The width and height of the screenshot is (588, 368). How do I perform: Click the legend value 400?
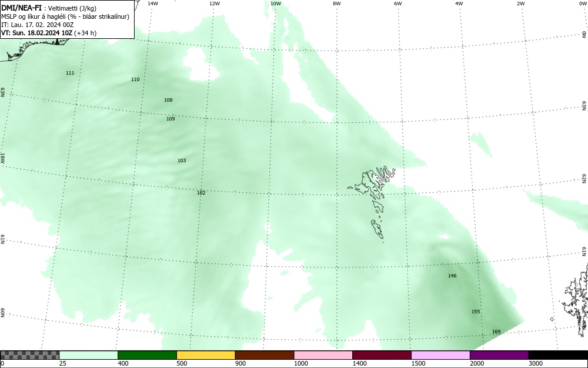(123, 363)
